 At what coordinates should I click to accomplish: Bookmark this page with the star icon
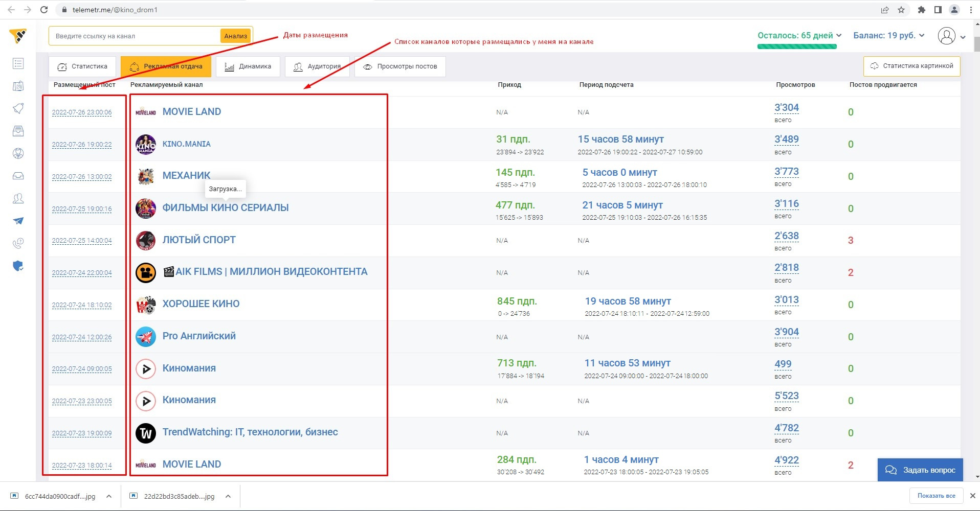point(901,10)
